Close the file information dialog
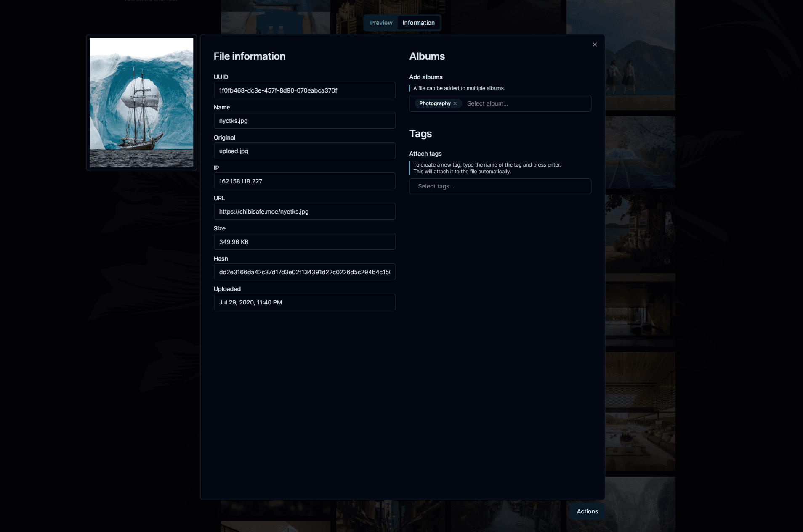 pyautogui.click(x=595, y=45)
